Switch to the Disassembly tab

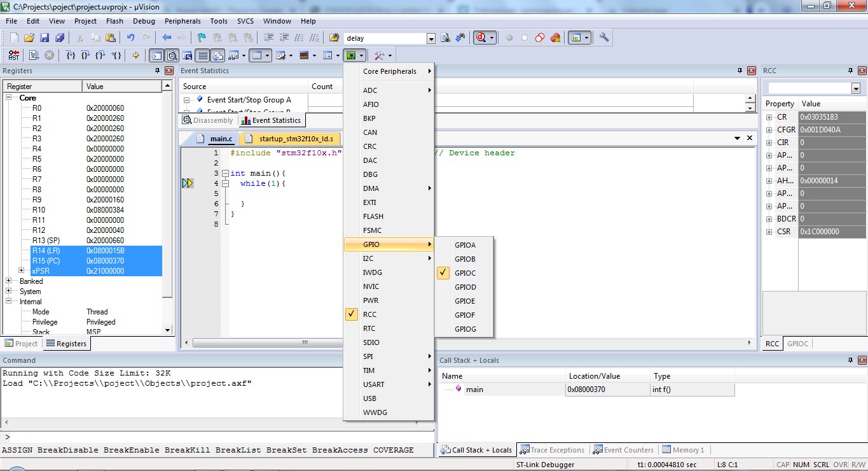point(209,120)
